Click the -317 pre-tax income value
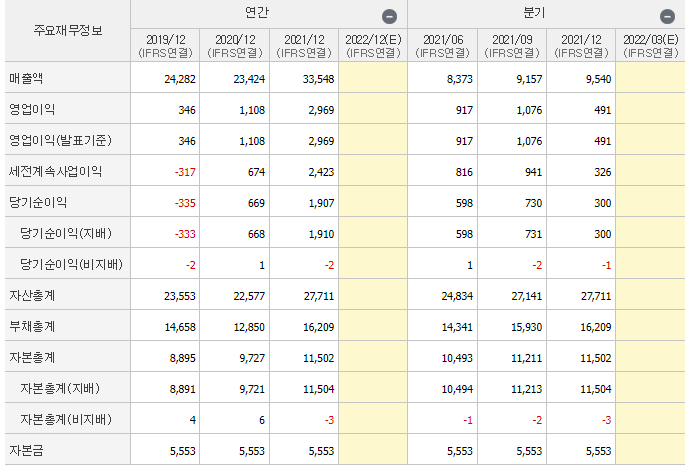 pos(185,172)
